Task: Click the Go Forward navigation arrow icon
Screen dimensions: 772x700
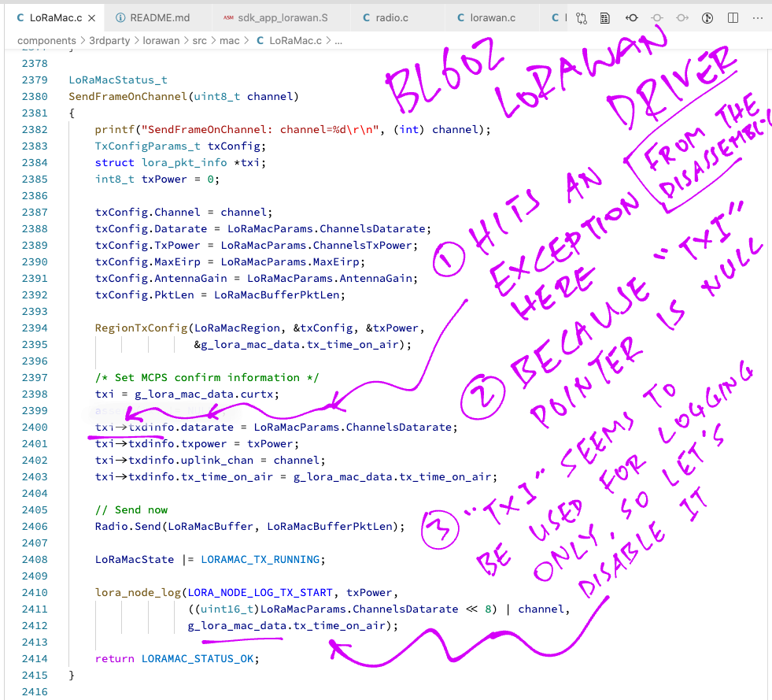Action: tap(683, 17)
